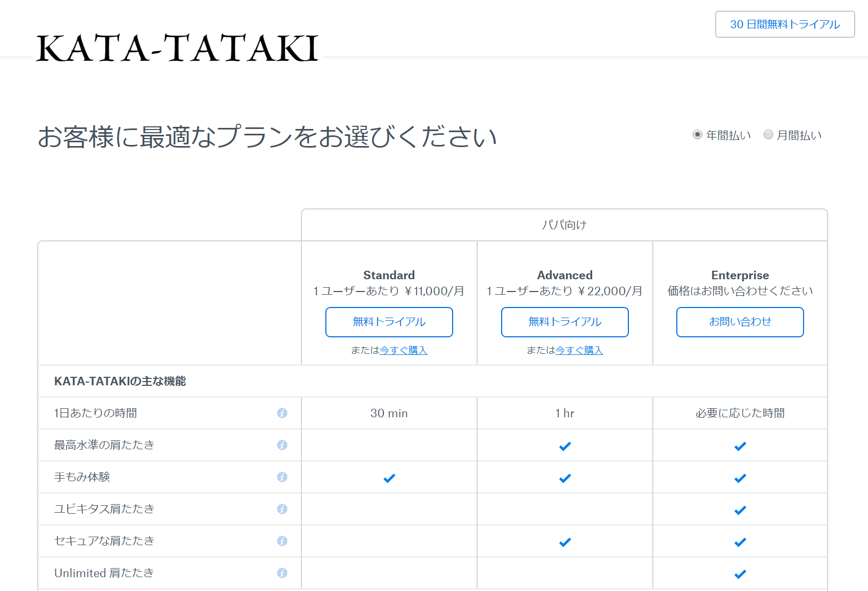Viewport: 868px width, 591px height.
Task: Select the 月間払い radio button
Action: [768, 135]
